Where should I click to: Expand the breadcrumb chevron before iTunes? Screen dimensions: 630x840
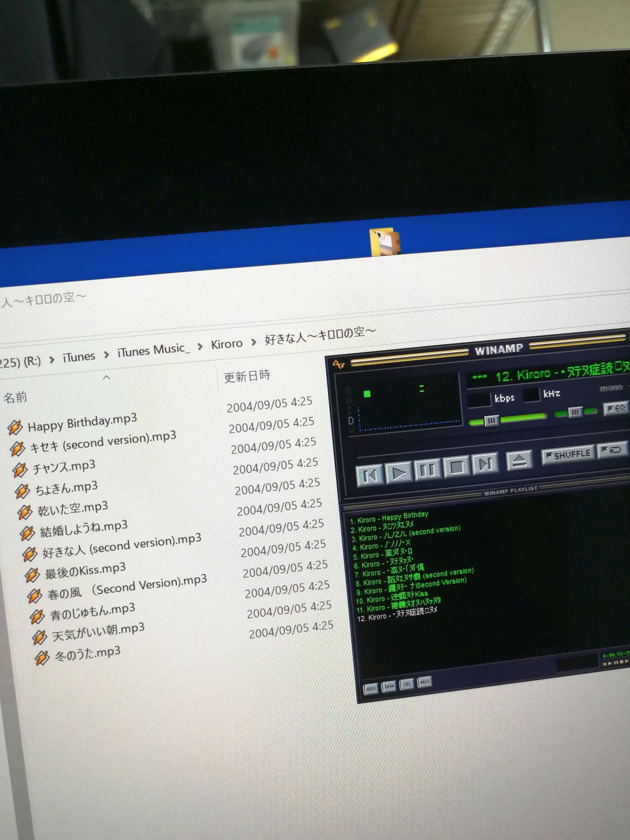[x=52, y=360]
